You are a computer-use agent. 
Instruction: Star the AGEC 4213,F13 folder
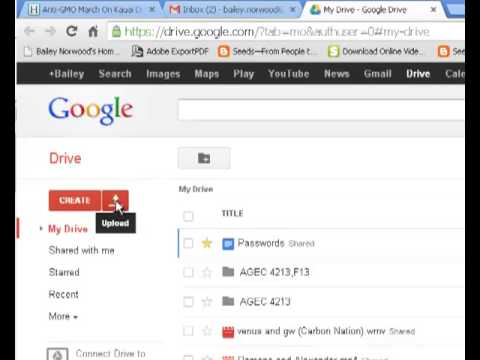click(x=207, y=273)
